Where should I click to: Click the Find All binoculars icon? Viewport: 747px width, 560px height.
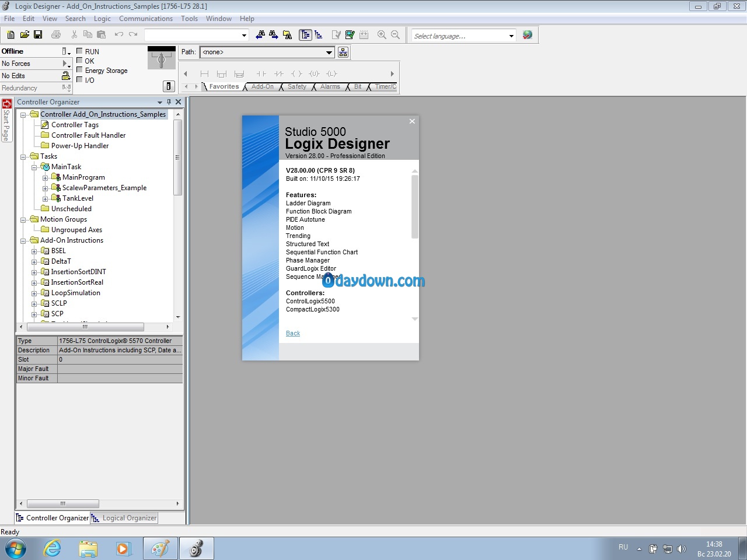[287, 35]
